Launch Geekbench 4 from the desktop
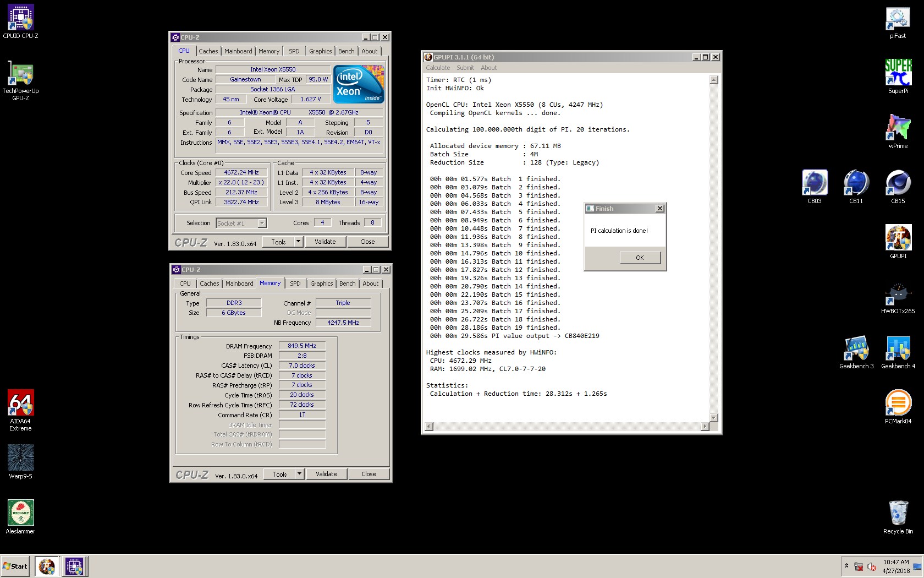The image size is (924, 578). [x=898, y=352]
